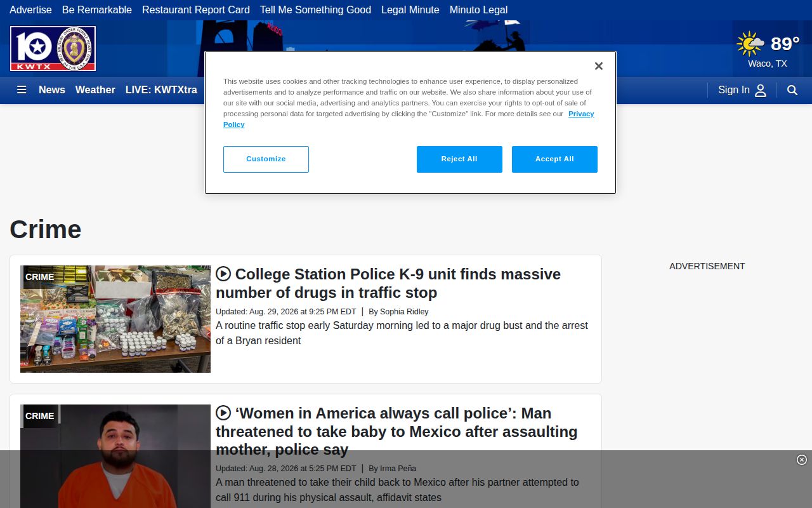Click the 'Crime' page heading
Viewport: 812px width, 508px height.
[46, 229]
